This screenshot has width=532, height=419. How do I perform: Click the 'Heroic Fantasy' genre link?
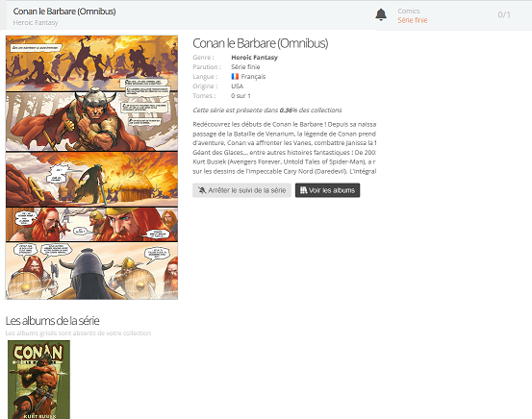[x=255, y=58]
